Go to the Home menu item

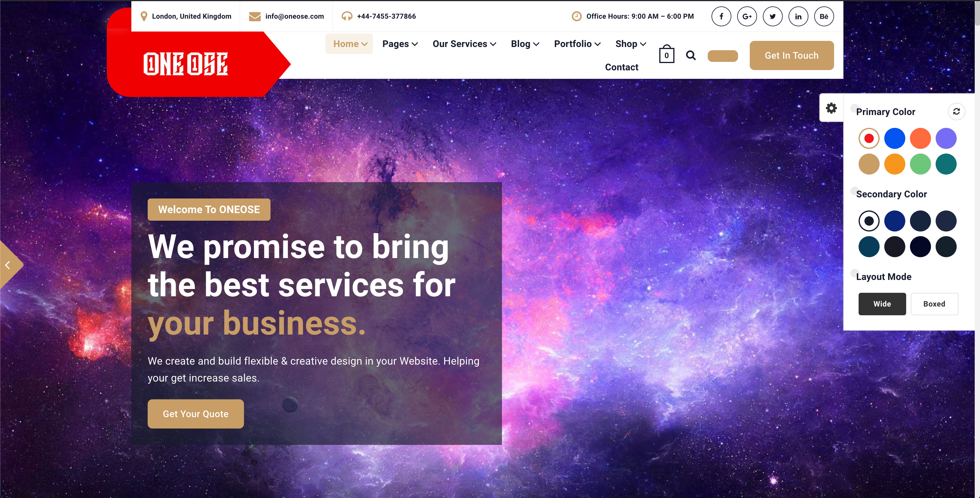tap(349, 44)
